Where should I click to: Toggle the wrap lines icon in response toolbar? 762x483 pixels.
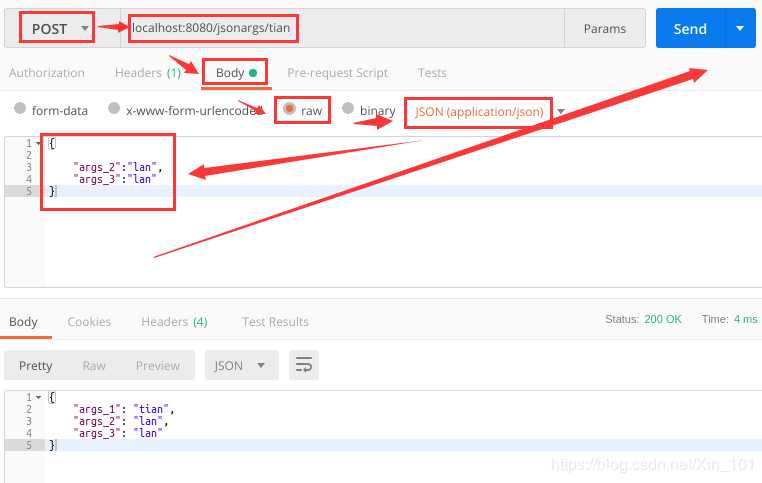pos(304,365)
